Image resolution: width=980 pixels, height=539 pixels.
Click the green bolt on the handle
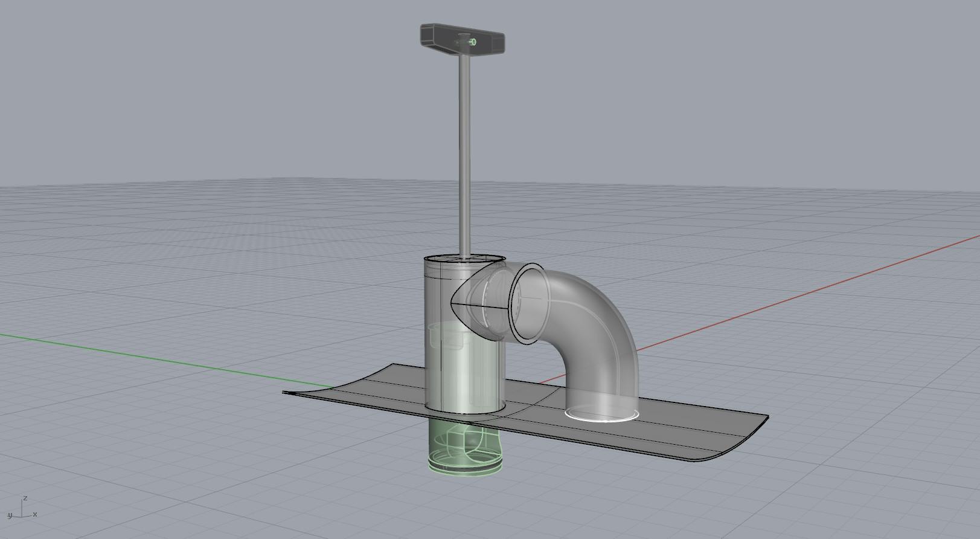472,42
